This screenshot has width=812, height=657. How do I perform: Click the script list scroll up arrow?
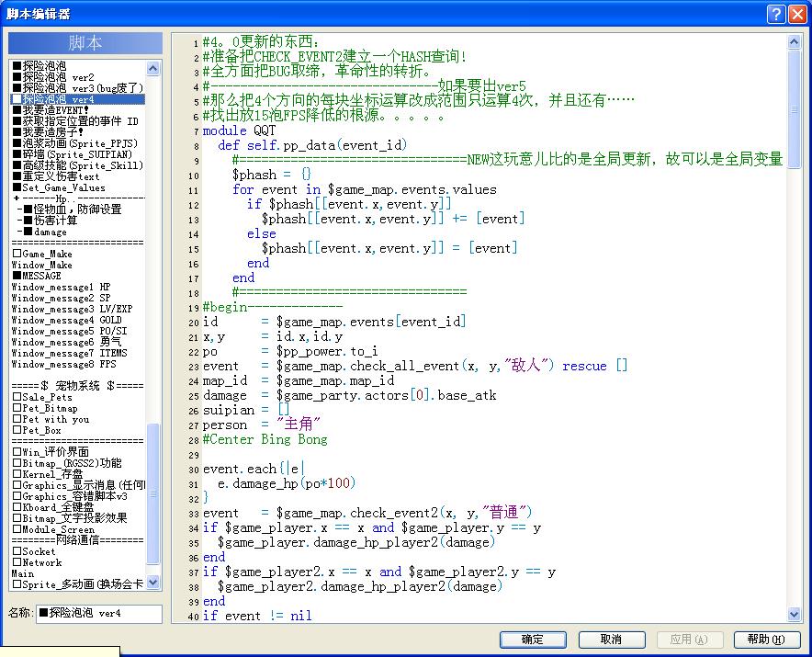(x=152, y=68)
